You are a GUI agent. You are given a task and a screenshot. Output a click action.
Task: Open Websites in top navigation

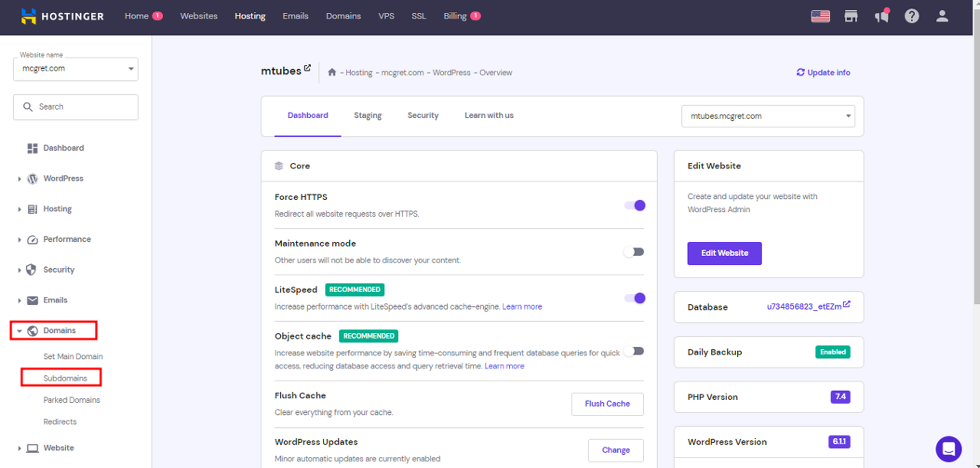click(x=199, y=16)
